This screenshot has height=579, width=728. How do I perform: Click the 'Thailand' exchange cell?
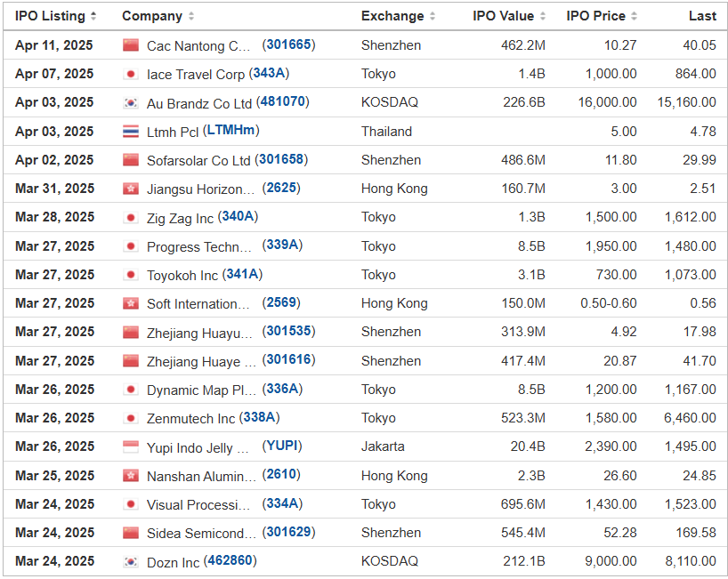pyautogui.click(x=386, y=132)
